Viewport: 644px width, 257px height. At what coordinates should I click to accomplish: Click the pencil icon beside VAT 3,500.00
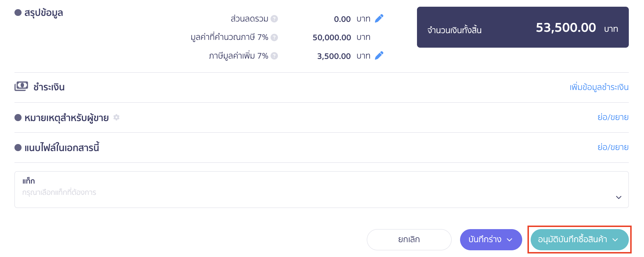click(x=379, y=55)
